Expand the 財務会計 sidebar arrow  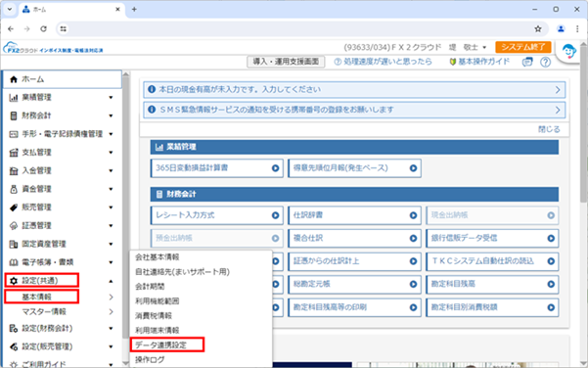coord(111,115)
